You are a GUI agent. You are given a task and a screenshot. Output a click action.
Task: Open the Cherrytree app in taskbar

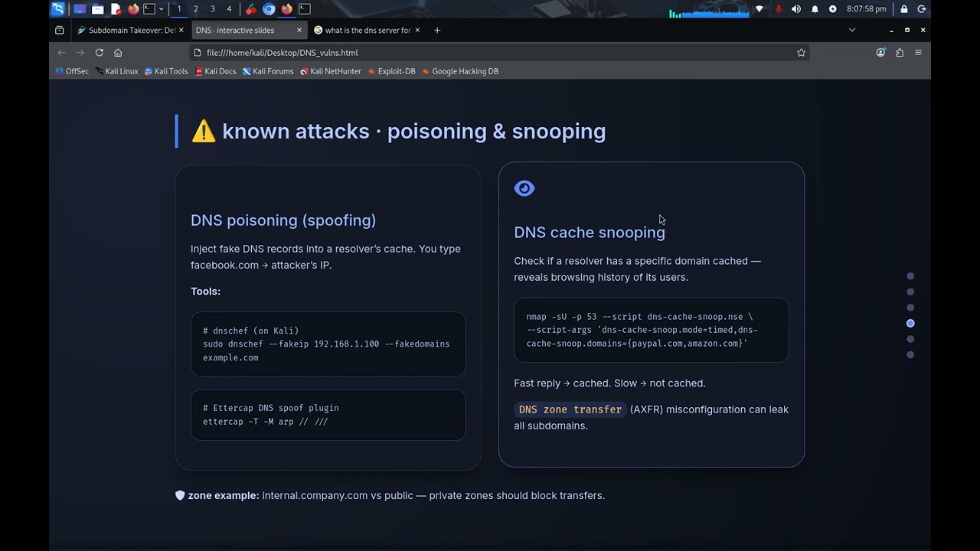251,9
